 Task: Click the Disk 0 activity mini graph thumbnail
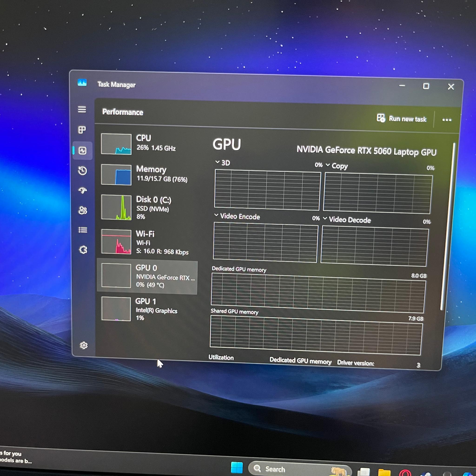[116, 207]
